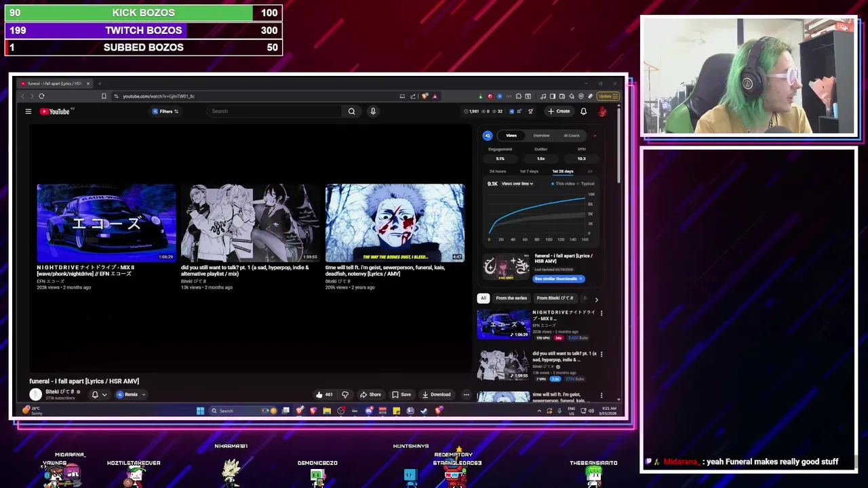
Task: Show more category chips with right arrow
Action: 596,299
